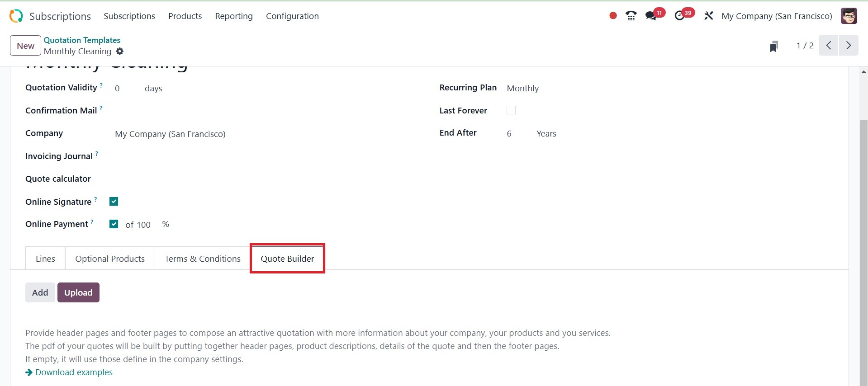Viewport: 868px width, 386px height.
Task: Click the user avatar icon
Action: [849, 16]
